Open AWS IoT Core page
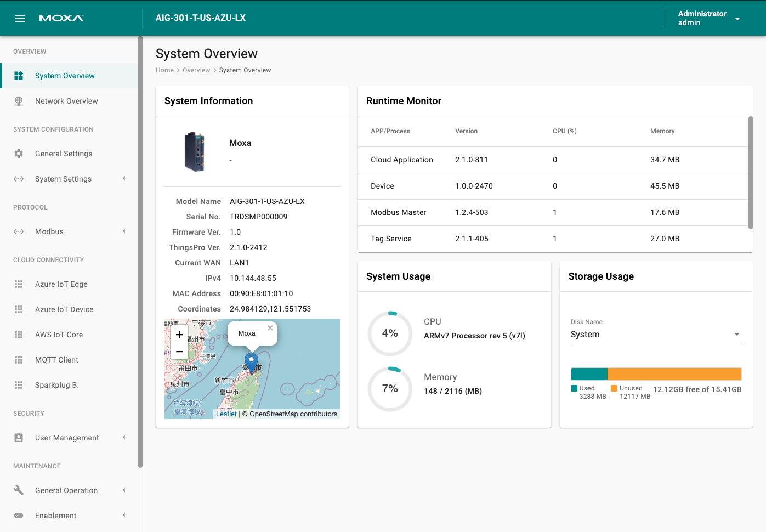766x532 pixels. tap(69, 335)
